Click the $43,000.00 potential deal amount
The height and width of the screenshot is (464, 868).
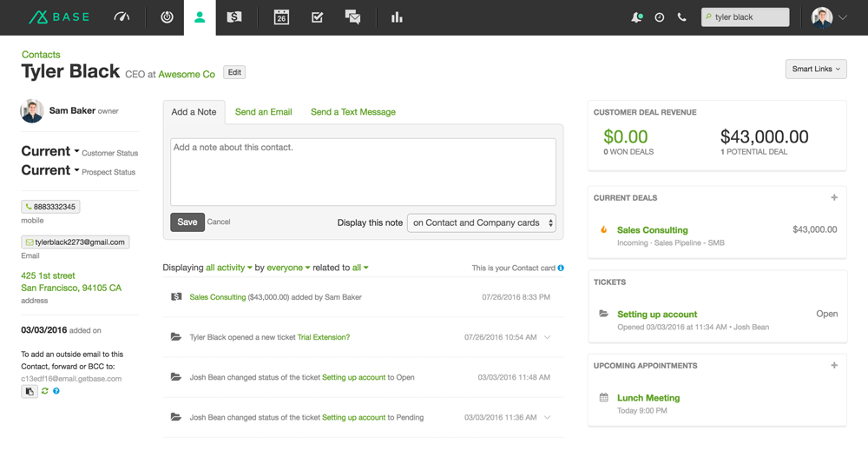click(x=764, y=136)
